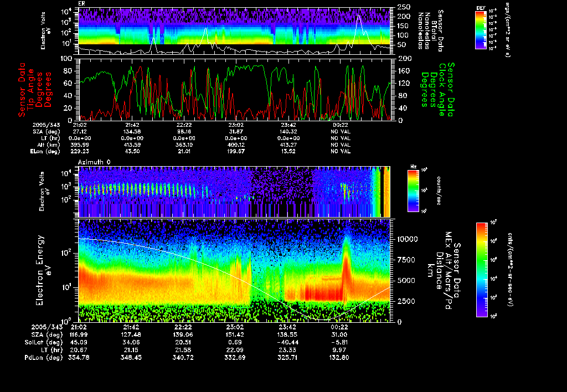
Task: Click the 'BTotal Nanoteslas' axis label
Action: [430, 31]
